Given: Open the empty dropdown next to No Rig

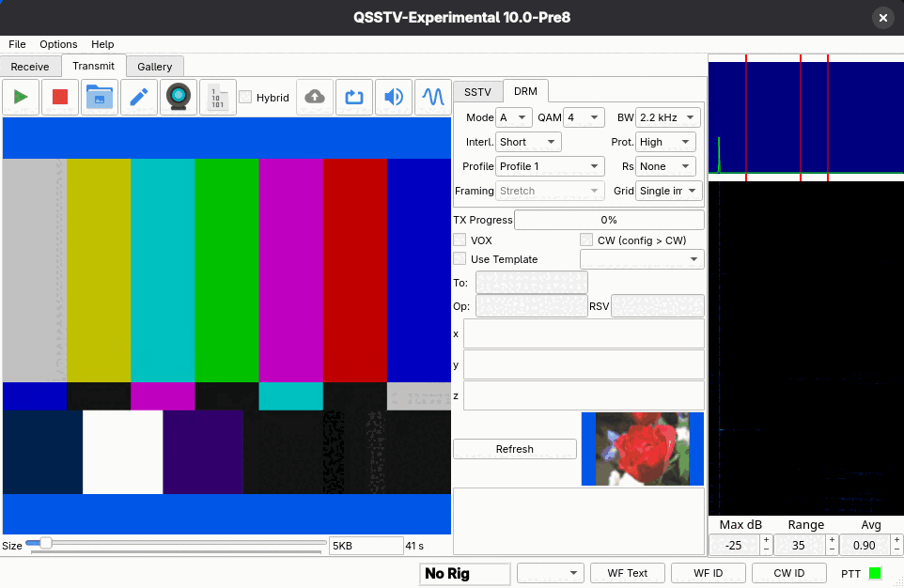Looking at the screenshot, I should click(x=551, y=573).
